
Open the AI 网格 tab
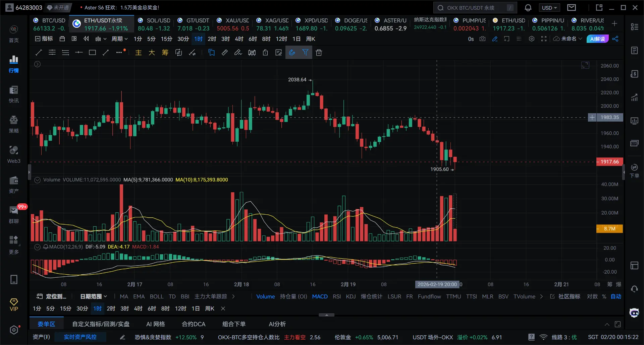coord(156,324)
